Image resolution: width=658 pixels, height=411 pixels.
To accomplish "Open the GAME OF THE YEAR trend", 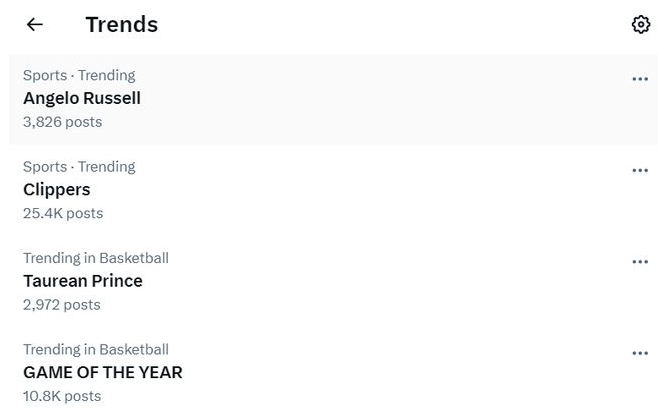I will (x=103, y=373).
